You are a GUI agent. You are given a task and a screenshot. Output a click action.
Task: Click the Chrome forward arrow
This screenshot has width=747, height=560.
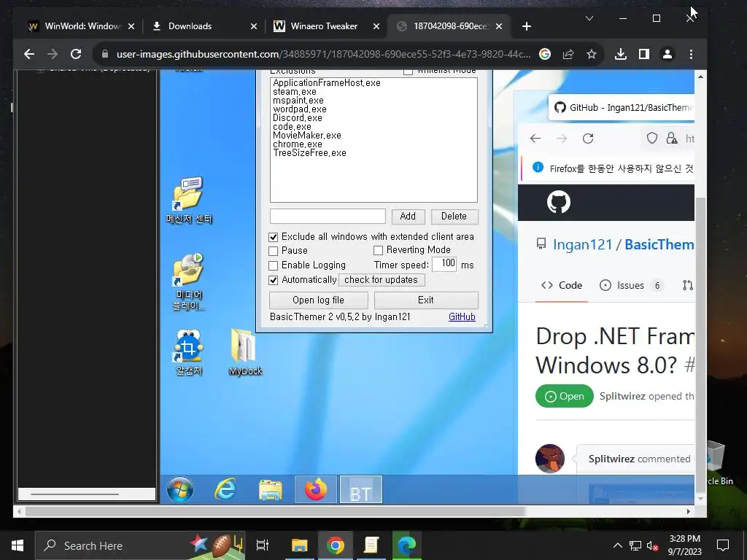click(x=53, y=54)
